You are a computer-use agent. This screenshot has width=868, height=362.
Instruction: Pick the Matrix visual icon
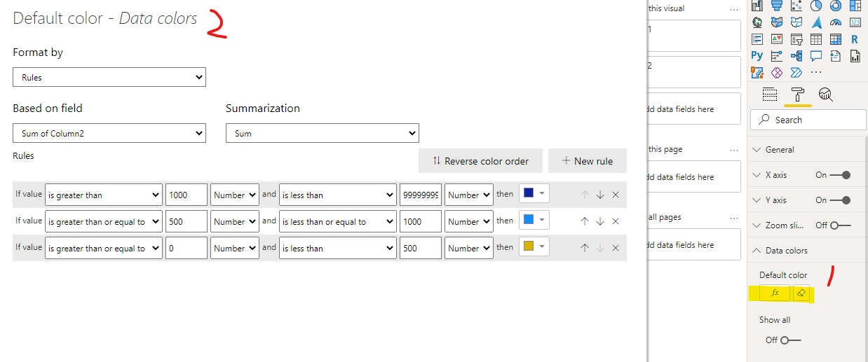pyautogui.click(x=836, y=39)
